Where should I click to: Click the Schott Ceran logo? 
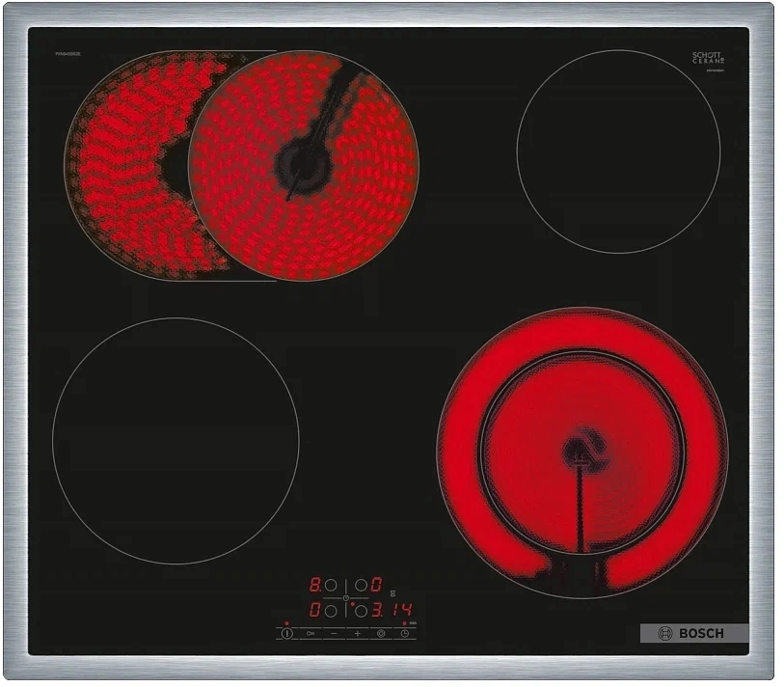point(708,59)
